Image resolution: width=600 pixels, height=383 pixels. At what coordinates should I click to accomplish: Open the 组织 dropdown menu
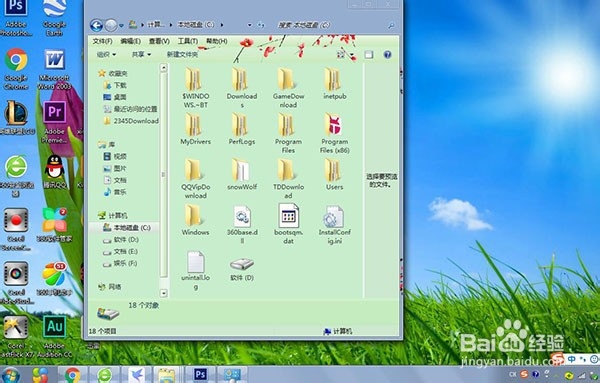click(106, 55)
